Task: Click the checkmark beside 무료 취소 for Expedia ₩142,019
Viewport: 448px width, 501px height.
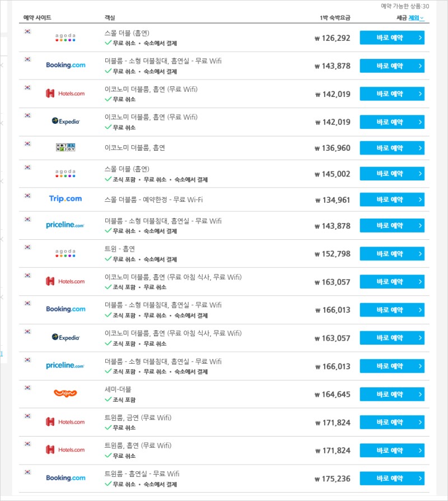Action: 108,127
